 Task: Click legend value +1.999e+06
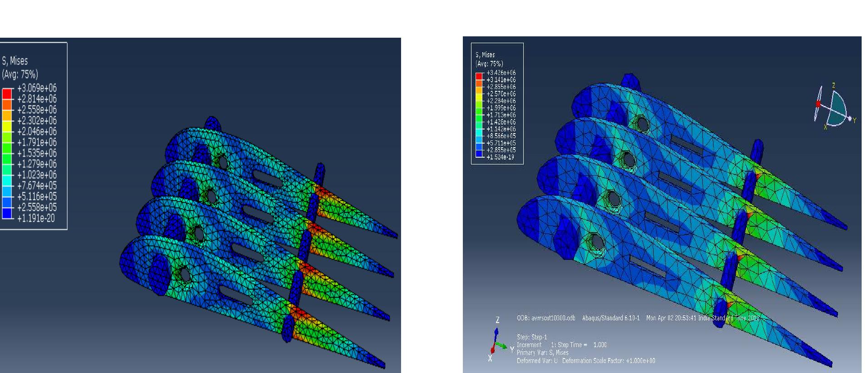click(x=501, y=108)
